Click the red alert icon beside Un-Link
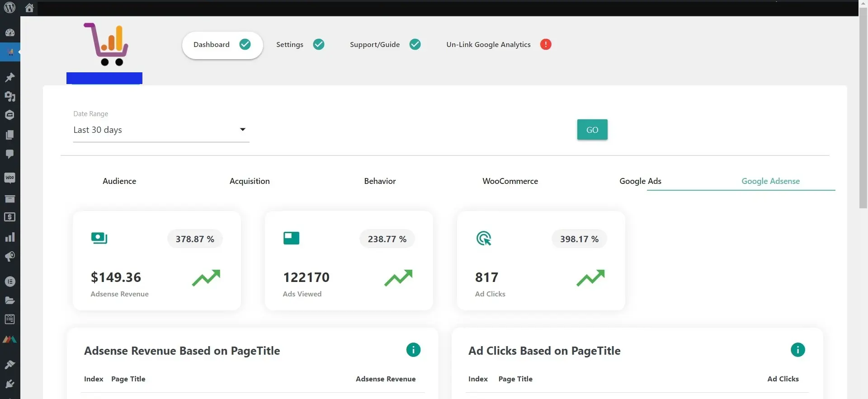Screen dimensions: 868x399 pyautogui.click(x=546, y=44)
